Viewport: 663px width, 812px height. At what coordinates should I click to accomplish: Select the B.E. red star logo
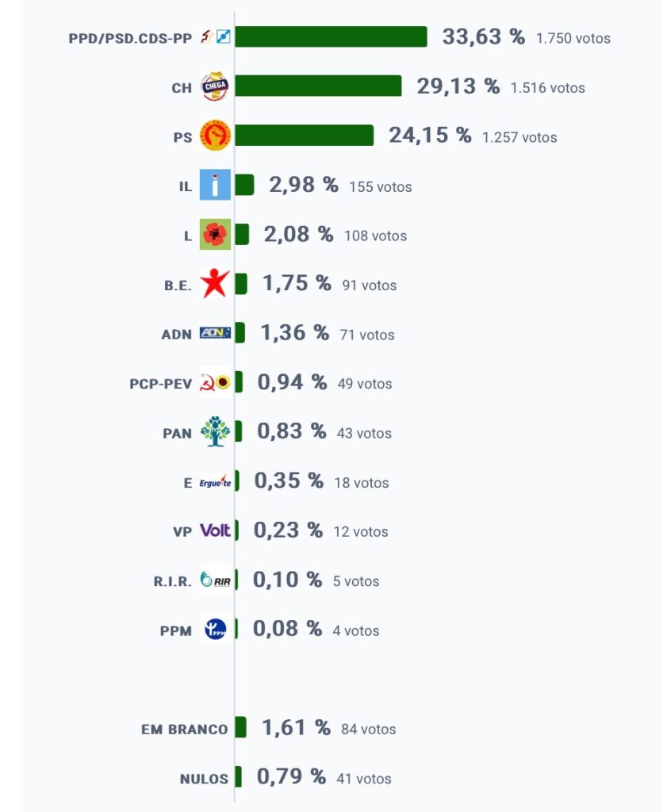[x=214, y=283]
